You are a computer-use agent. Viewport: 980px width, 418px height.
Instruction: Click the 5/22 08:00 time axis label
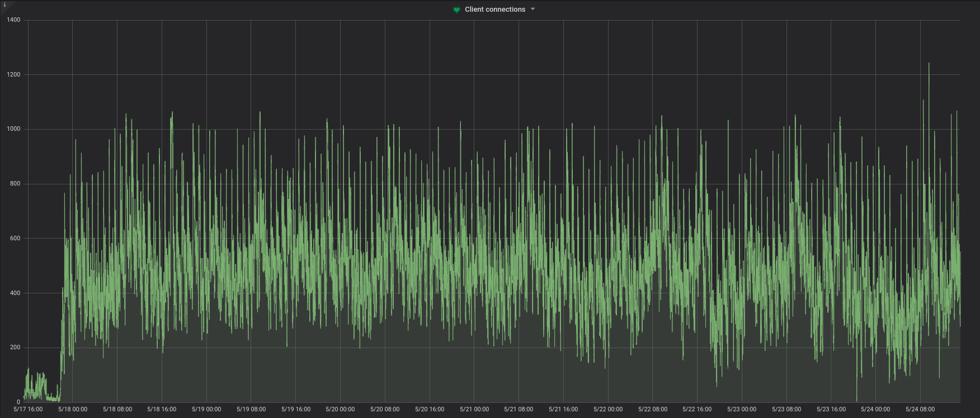(653, 409)
